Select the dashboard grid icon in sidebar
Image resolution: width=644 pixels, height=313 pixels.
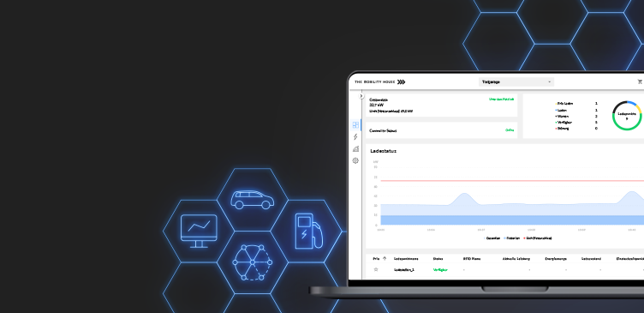click(x=355, y=124)
